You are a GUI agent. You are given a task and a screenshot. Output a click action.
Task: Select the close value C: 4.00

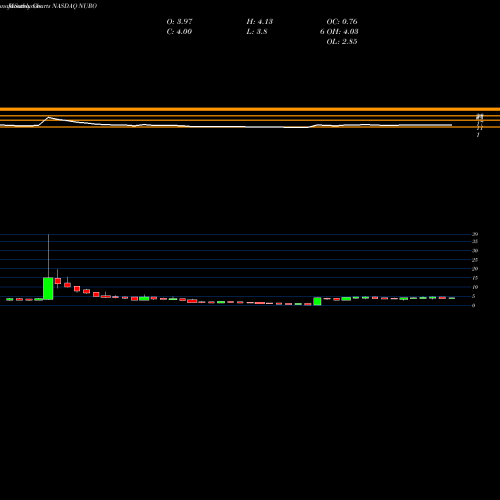[x=179, y=31]
